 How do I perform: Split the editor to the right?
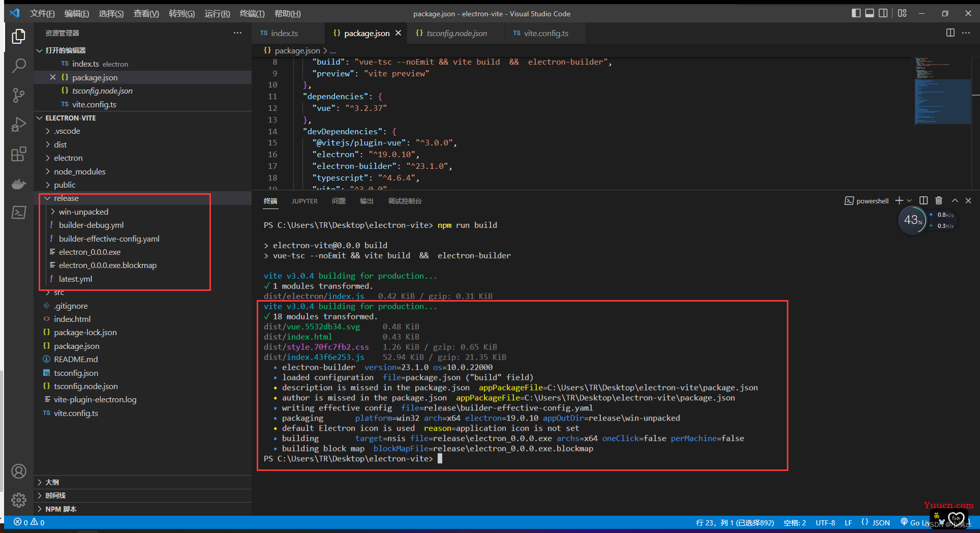(x=950, y=33)
